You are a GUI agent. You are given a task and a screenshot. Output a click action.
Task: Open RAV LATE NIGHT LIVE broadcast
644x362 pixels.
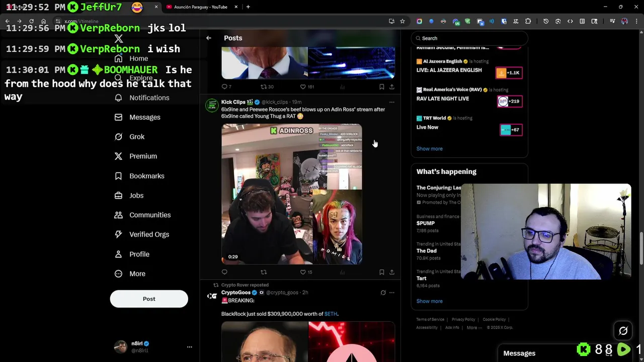tap(443, 99)
